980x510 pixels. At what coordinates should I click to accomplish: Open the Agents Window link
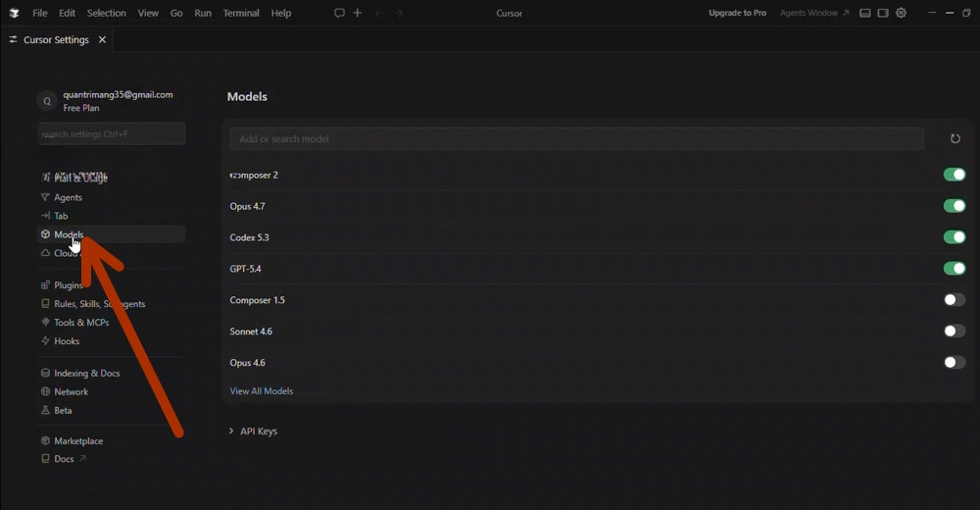[814, 13]
